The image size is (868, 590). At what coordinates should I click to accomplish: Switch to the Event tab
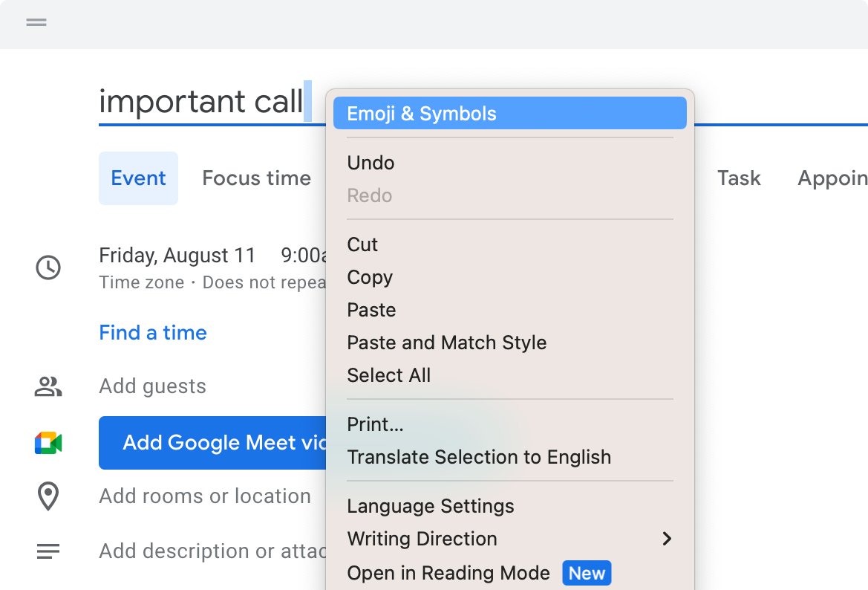[x=138, y=178]
